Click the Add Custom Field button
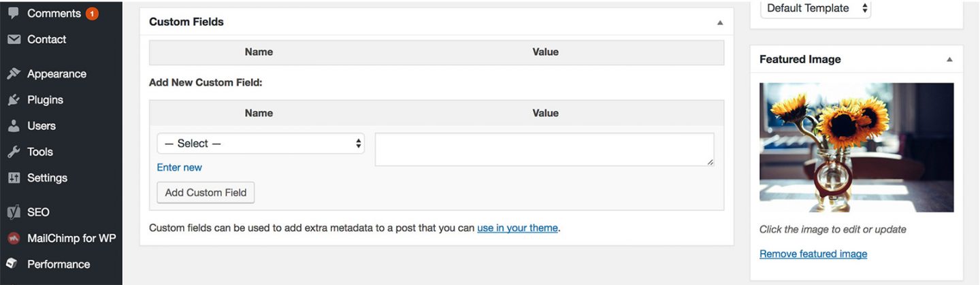The width and height of the screenshot is (980, 285). [x=206, y=192]
